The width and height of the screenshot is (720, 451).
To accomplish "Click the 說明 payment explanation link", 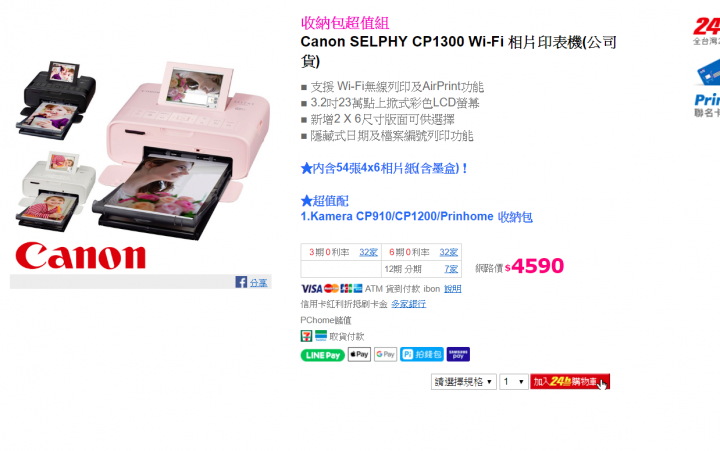I will [x=452, y=289].
